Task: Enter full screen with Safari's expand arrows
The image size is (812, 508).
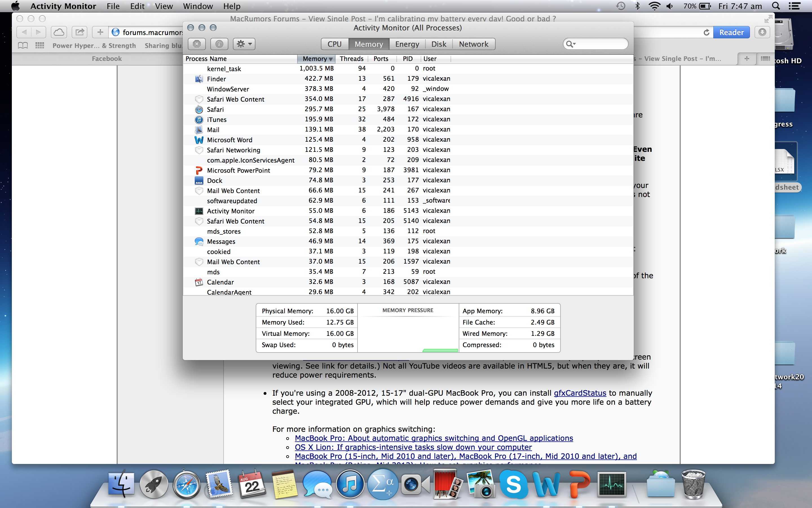Action: pos(768,19)
